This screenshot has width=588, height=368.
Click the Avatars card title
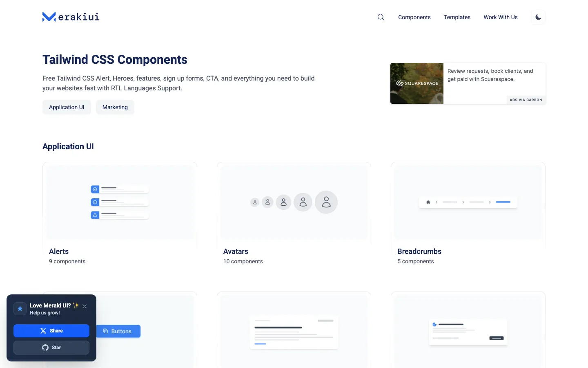pos(236,251)
